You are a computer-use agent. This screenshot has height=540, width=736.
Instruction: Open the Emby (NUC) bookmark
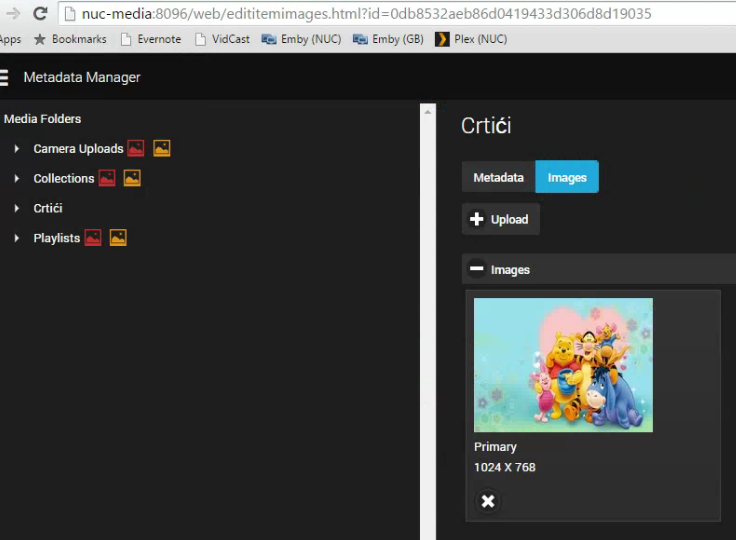click(301, 39)
